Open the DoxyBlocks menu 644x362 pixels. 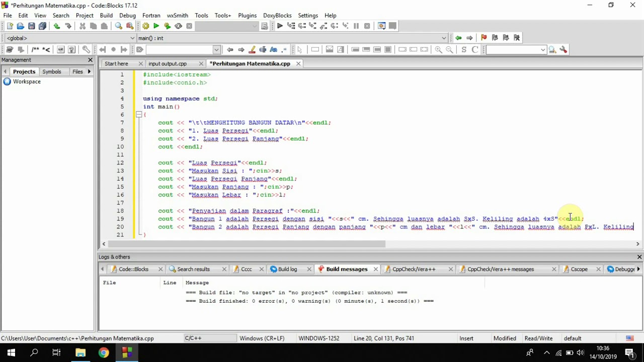tap(277, 16)
